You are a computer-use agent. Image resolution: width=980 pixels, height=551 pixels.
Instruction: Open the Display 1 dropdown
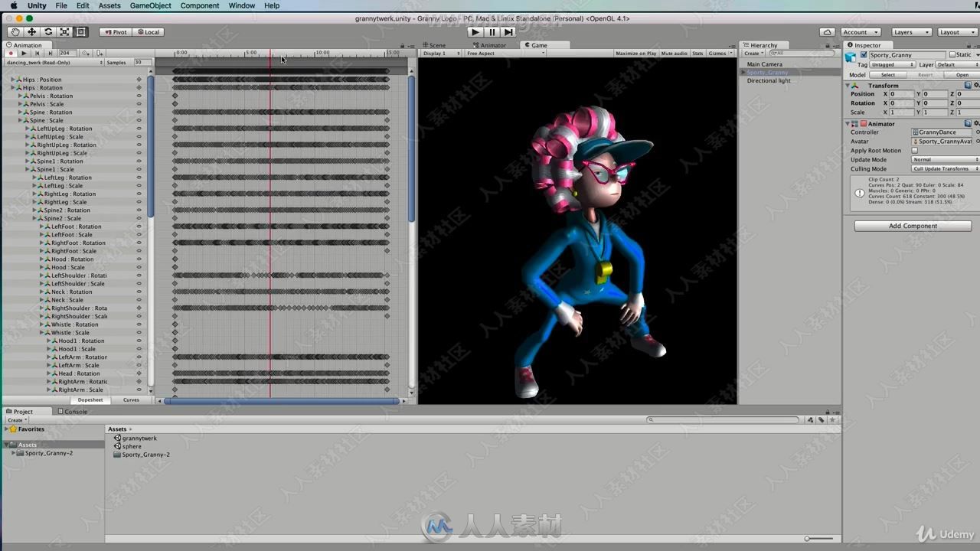[x=442, y=54]
